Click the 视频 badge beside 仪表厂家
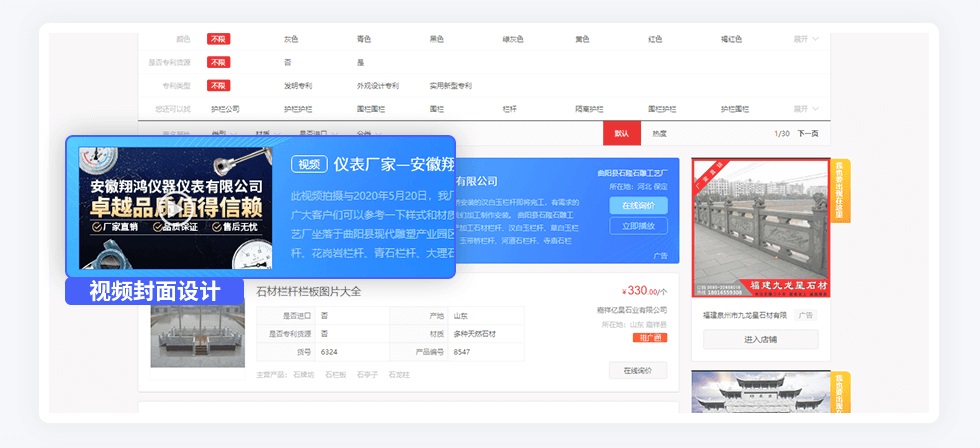Screen dimensions: 980x448 coord(309,164)
